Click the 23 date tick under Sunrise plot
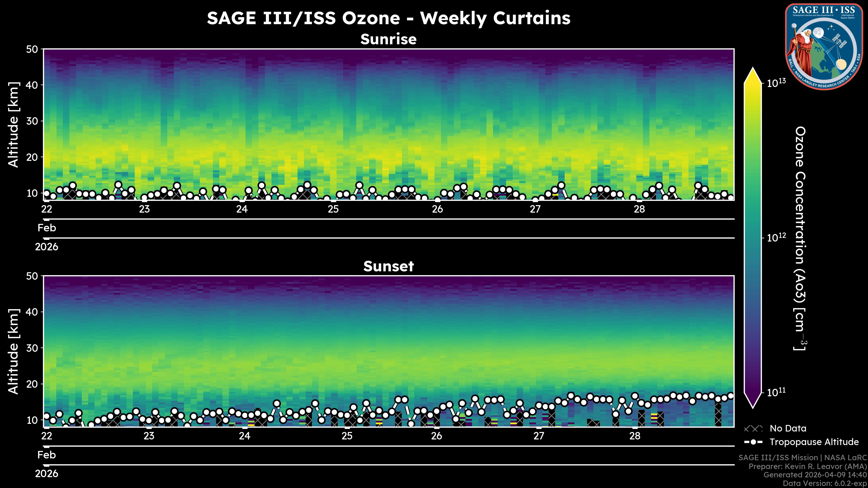Viewport: 868px width, 488px height. point(144,209)
